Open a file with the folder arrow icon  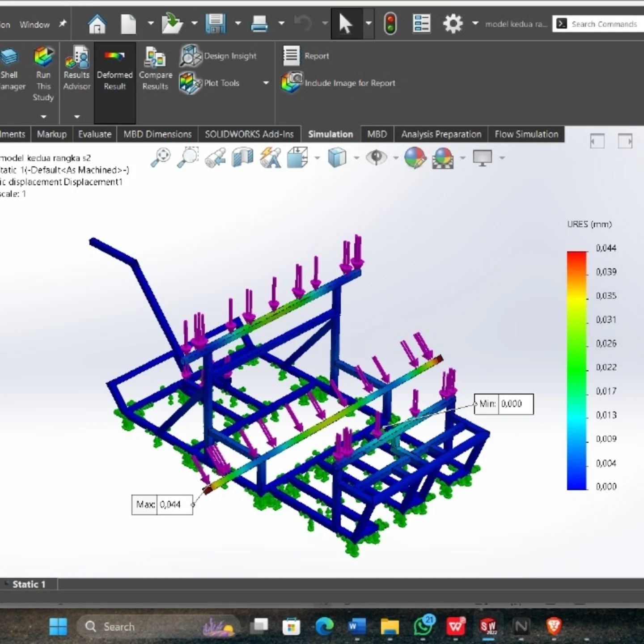pos(172,24)
